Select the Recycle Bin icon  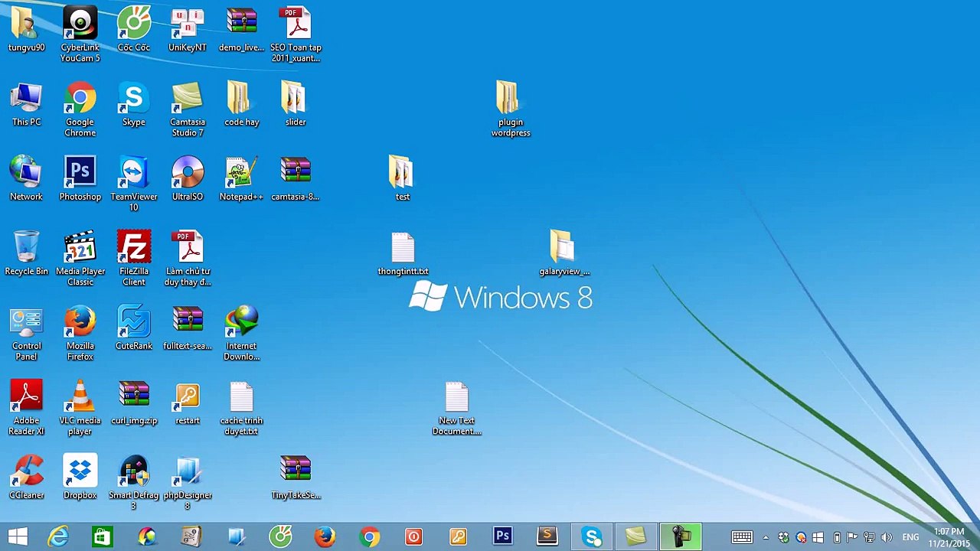(26, 253)
